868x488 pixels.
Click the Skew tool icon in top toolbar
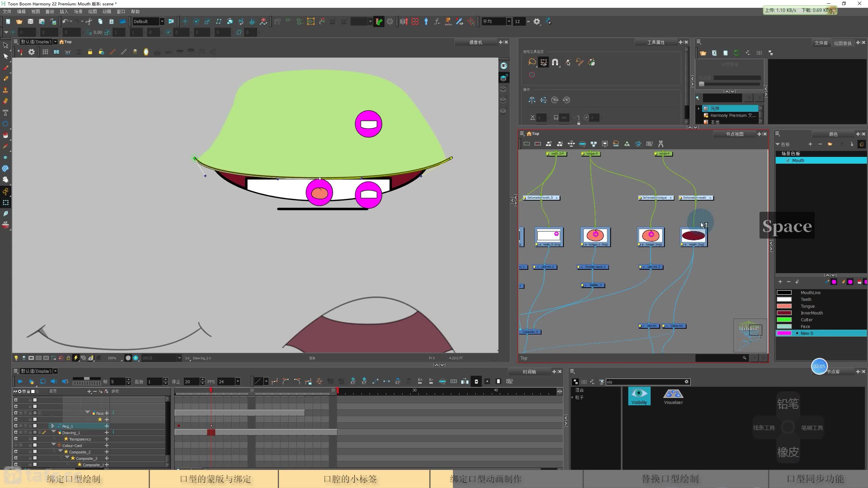[x=219, y=21]
